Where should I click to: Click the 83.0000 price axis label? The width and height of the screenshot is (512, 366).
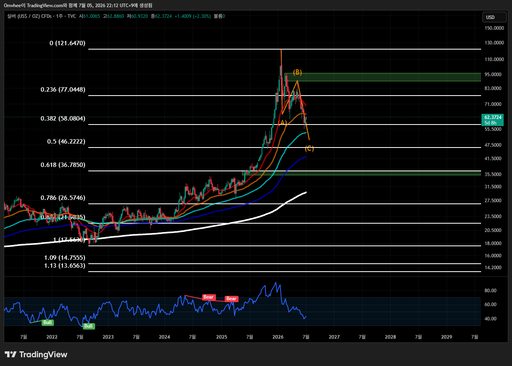pos(493,88)
